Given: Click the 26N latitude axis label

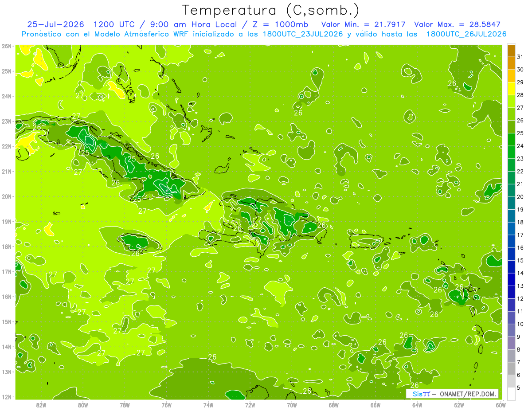Looking at the screenshot, I should pos(7,46).
